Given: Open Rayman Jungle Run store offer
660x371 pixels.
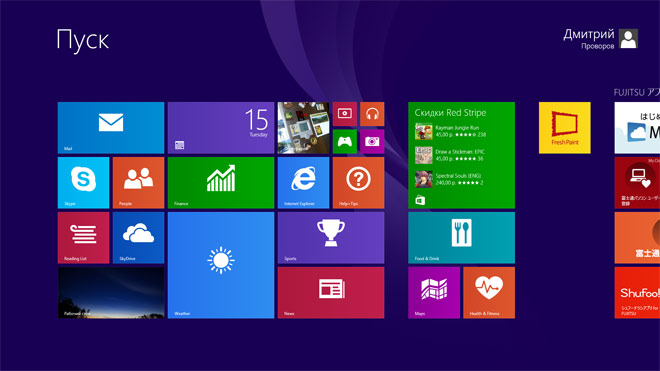Looking at the screenshot, I should [450, 131].
